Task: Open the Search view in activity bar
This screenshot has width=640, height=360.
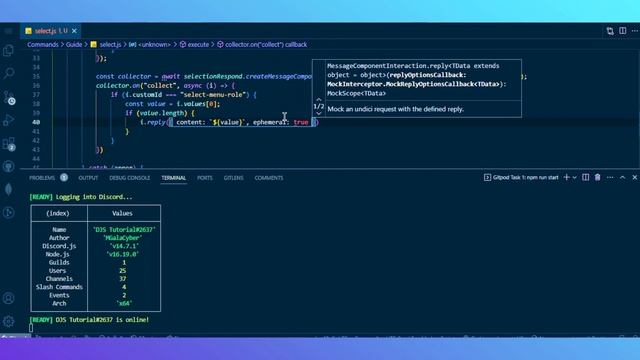Action: point(9,73)
